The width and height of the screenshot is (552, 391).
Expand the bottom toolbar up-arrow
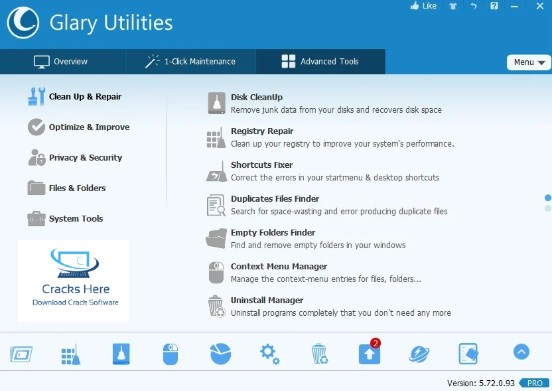click(521, 352)
